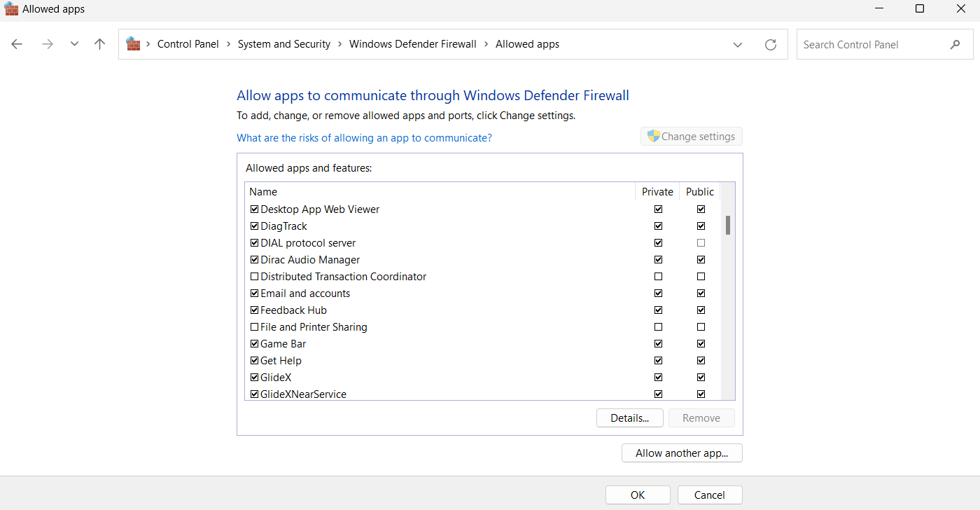Enable File and Printer Sharing checkbox

tap(255, 327)
